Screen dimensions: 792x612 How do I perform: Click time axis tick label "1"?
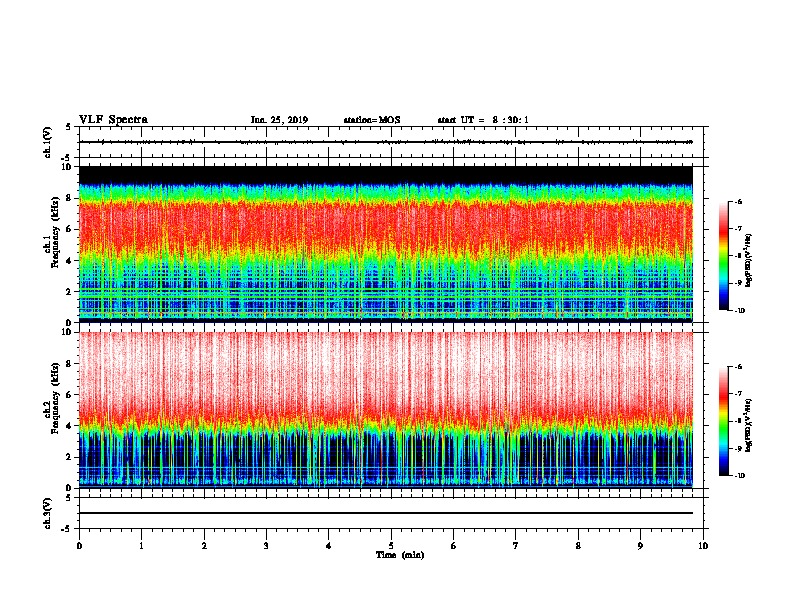point(141,546)
